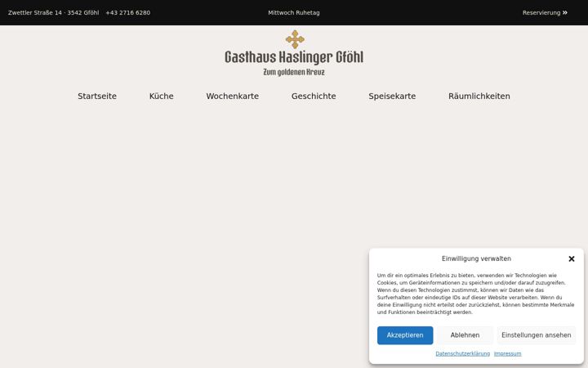The height and width of the screenshot is (368, 588).
Task: Navigate to Räumlichkeiten
Action: point(479,96)
